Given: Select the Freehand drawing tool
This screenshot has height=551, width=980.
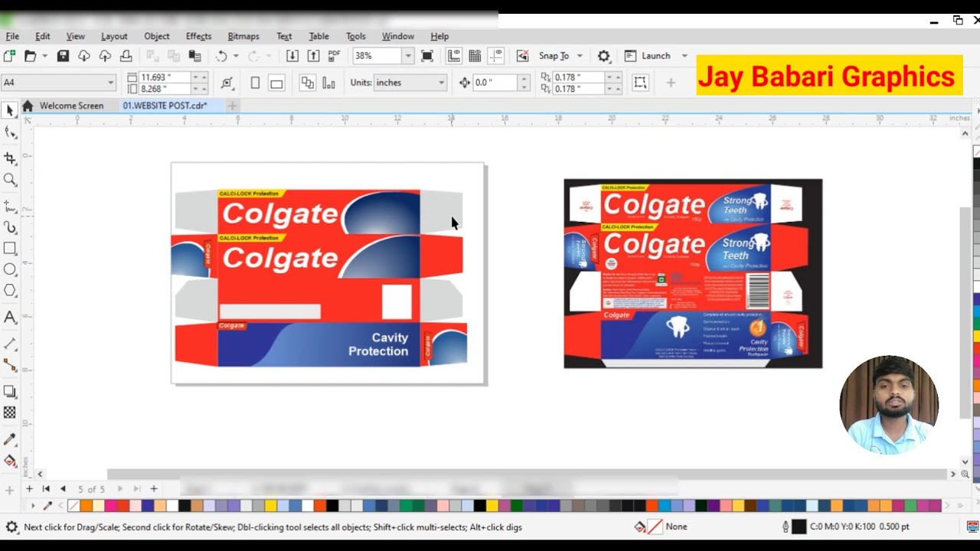Looking at the screenshot, I should click(x=10, y=207).
